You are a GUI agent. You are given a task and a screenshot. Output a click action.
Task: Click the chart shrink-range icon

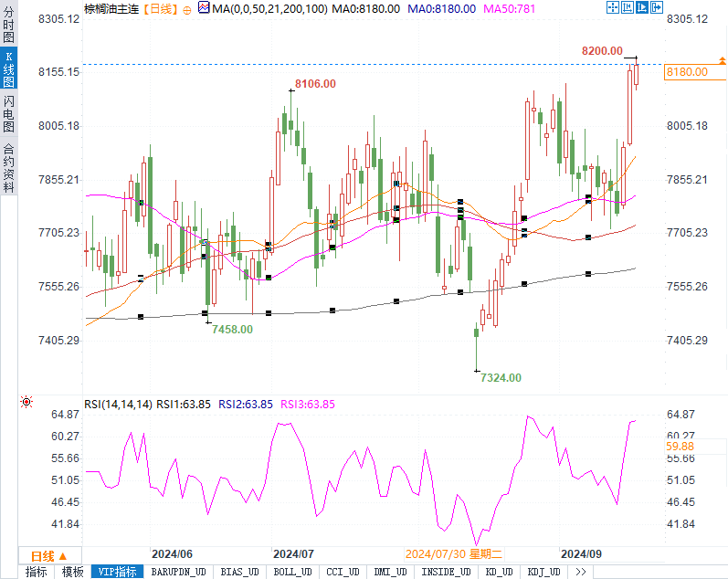628,7
